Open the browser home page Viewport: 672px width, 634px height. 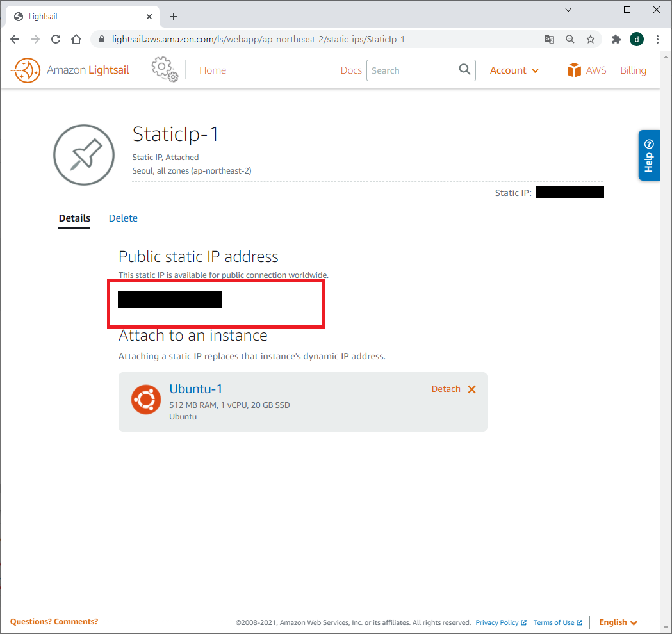pos(76,40)
